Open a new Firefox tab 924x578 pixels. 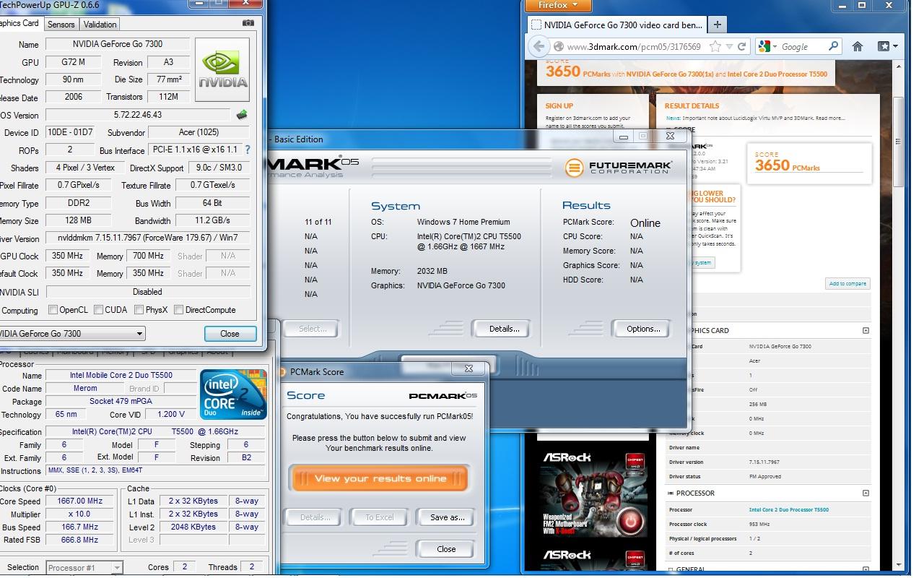click(x=717, y=25)
